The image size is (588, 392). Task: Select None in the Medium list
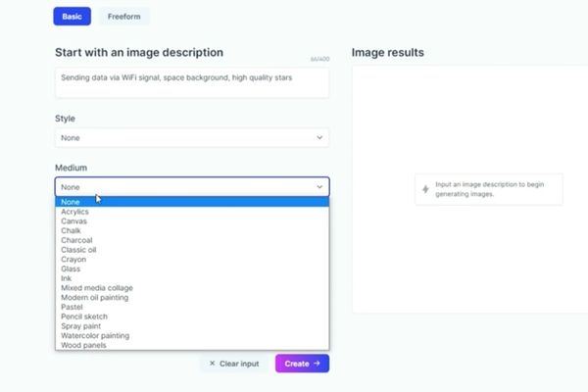(x=192, y=202)
